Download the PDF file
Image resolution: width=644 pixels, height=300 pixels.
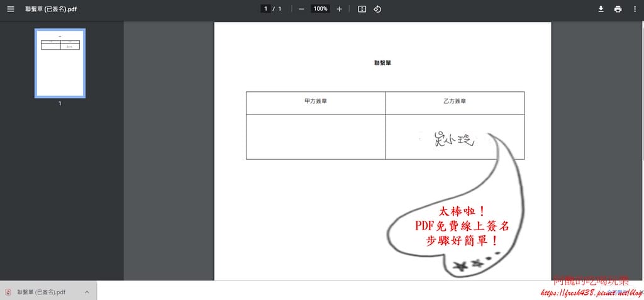tap(601, 9)
